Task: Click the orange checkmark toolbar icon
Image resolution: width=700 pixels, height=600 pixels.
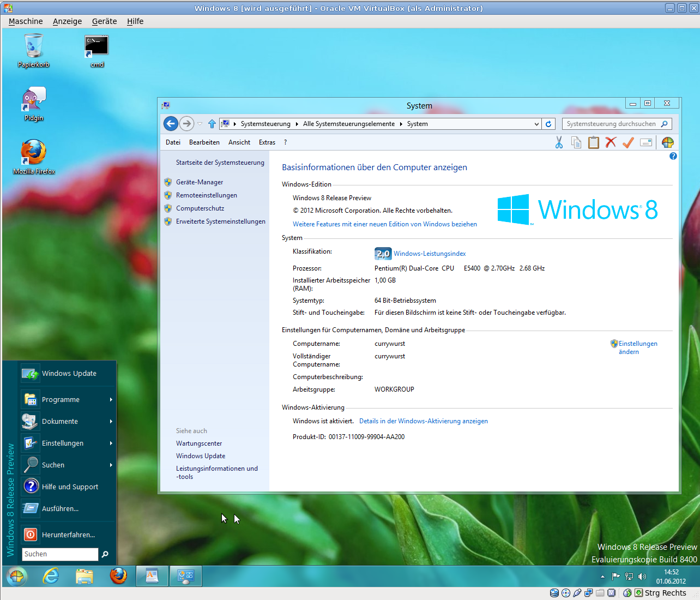Action: pyautogui.click(x=628, y=142)
